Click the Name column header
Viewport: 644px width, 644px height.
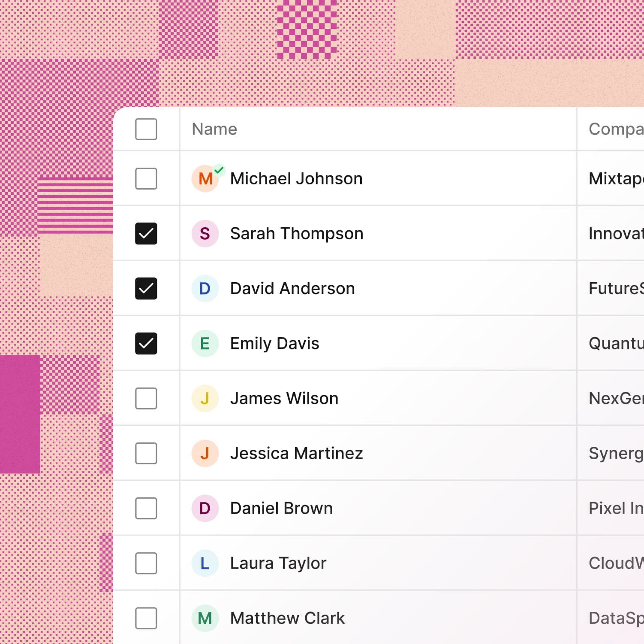(214, 129)
